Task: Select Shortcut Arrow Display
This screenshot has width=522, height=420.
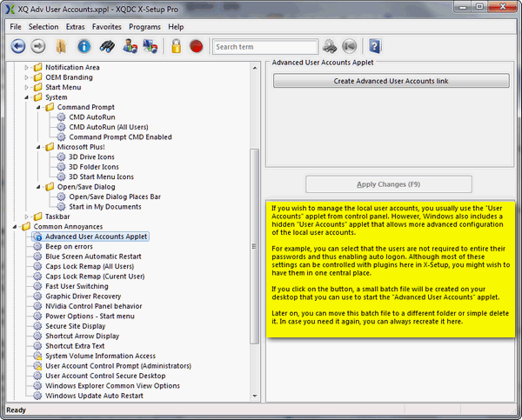Action: tap(83, 337)
